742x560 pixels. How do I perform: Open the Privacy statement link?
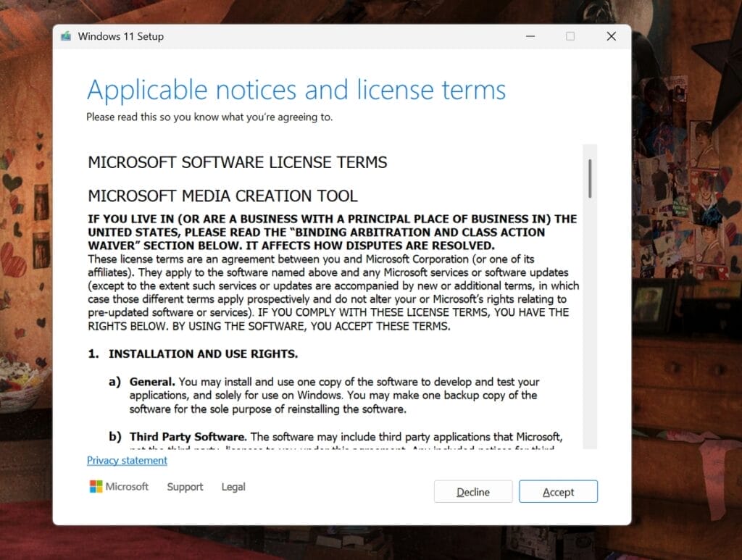[x=127, y=461]
